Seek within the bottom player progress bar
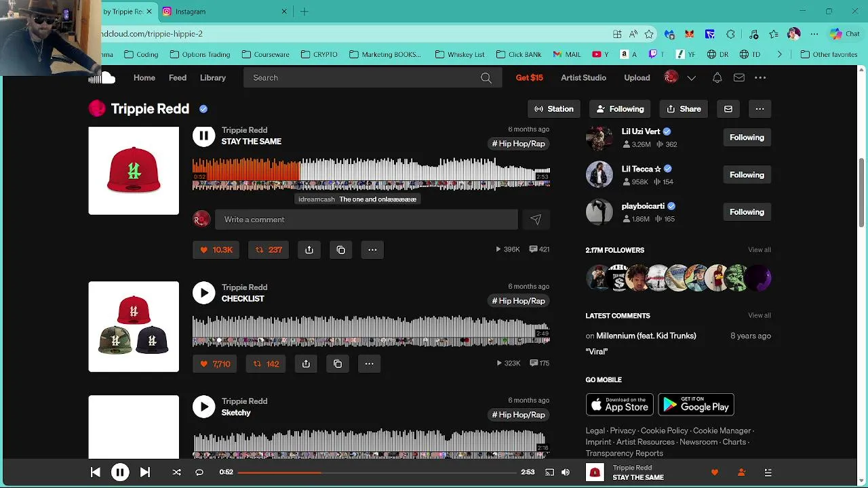The image size is (868, 488). [377, 472]
